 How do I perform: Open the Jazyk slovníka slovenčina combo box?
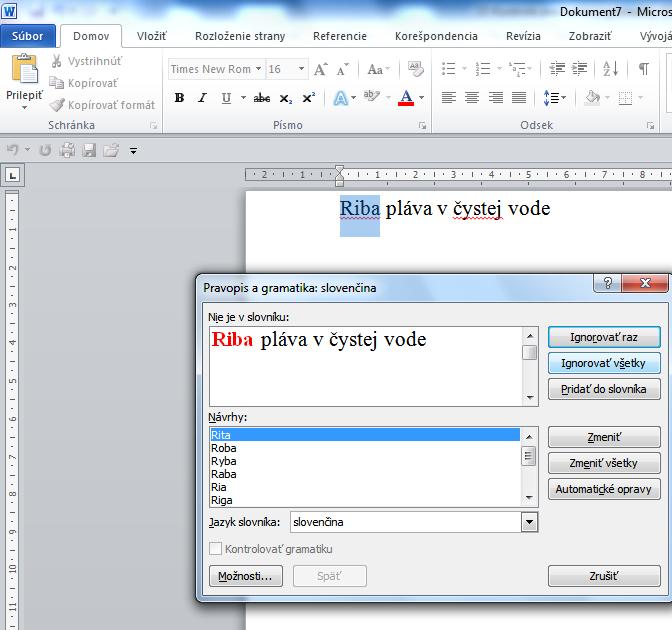[x=414, y=522]
